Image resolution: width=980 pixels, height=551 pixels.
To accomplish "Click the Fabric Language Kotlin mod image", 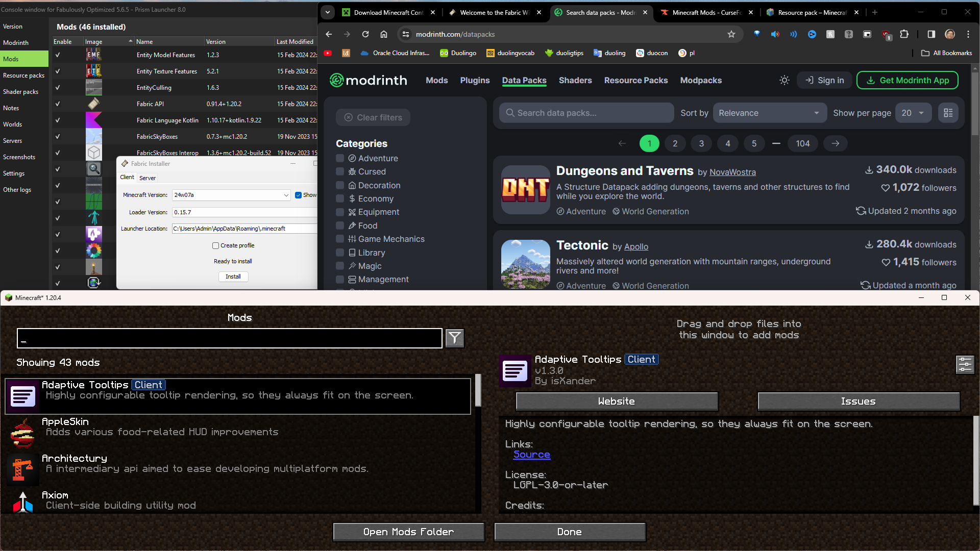I will click(94, 120).
